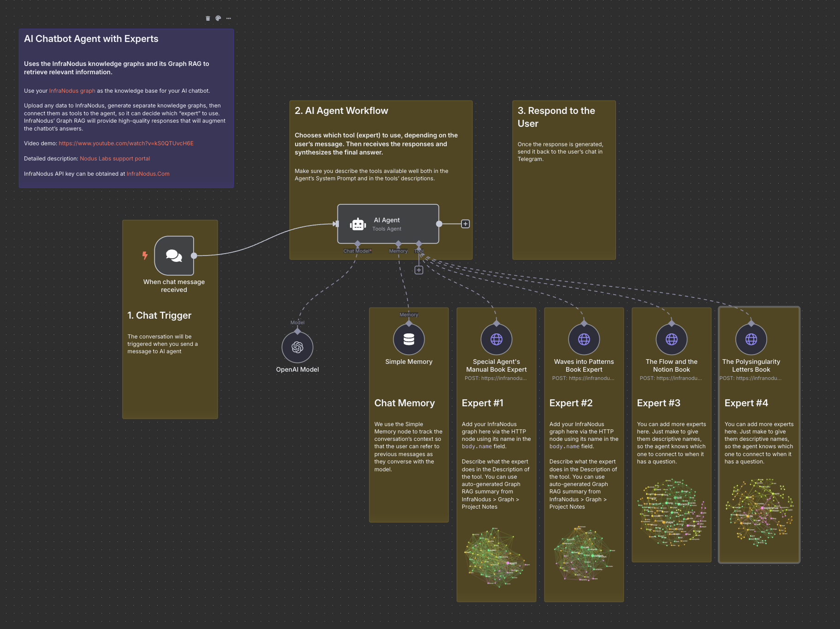Open sticky note color palette

[x=218, y=18]
